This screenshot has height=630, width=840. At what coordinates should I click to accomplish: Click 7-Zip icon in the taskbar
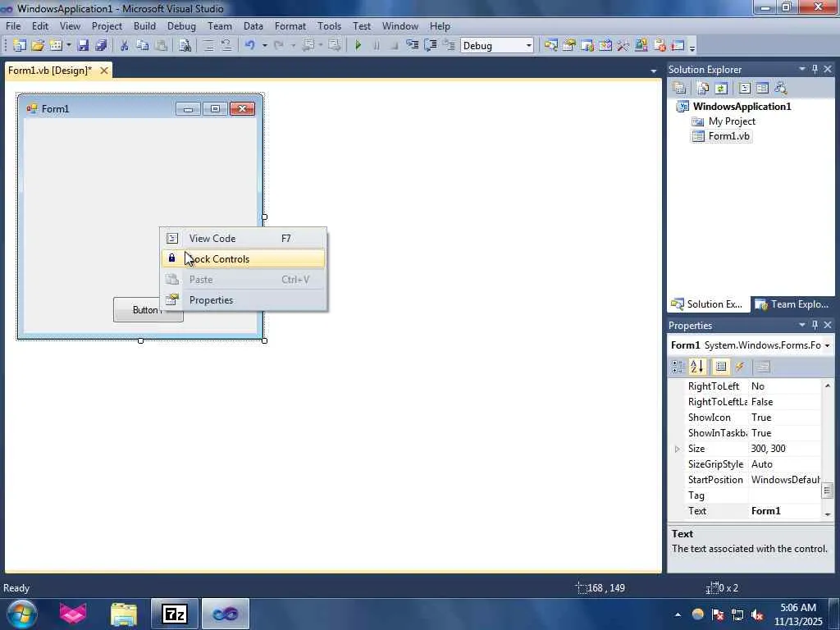(175, 614)
